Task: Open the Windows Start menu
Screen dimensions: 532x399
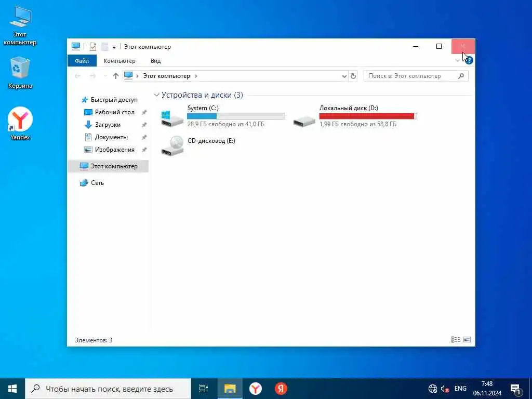Action: click(12, 389)
